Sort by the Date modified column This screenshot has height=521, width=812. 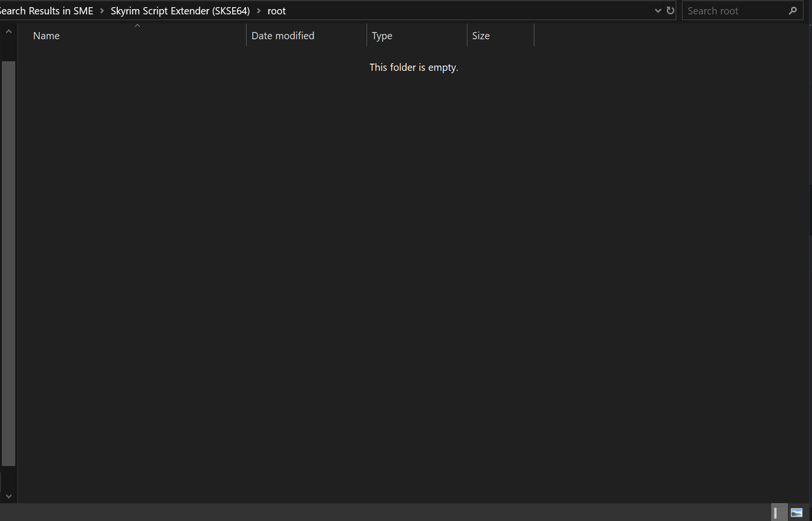coord(306,36)
